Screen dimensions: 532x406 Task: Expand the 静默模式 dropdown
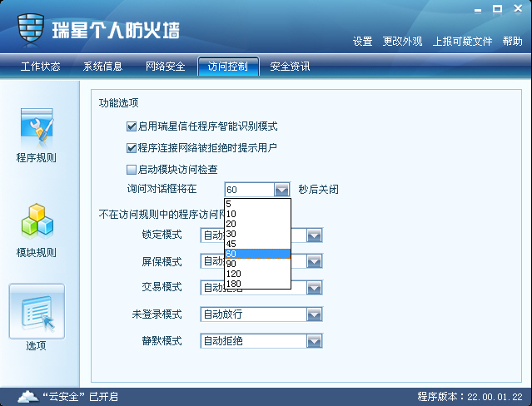point(314,341)
